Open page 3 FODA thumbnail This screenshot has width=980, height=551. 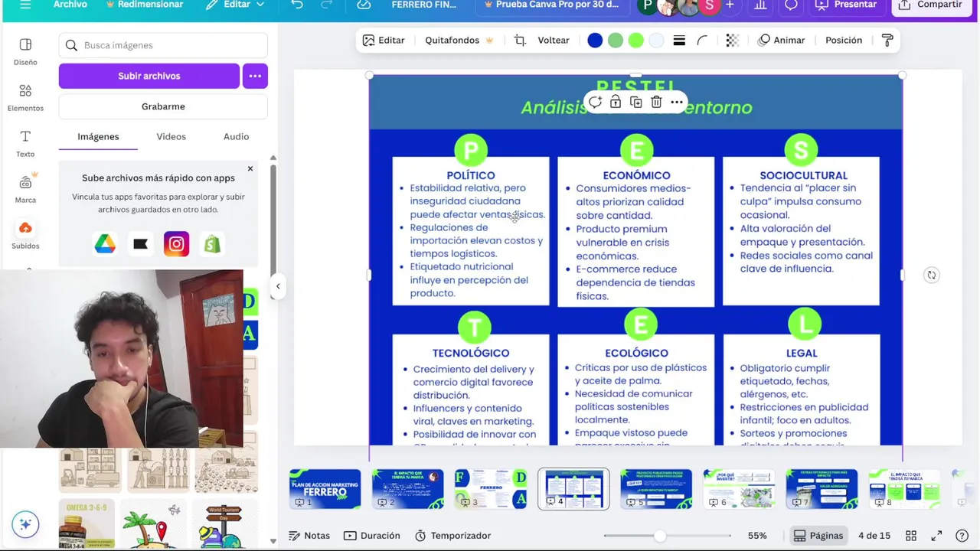491,489
